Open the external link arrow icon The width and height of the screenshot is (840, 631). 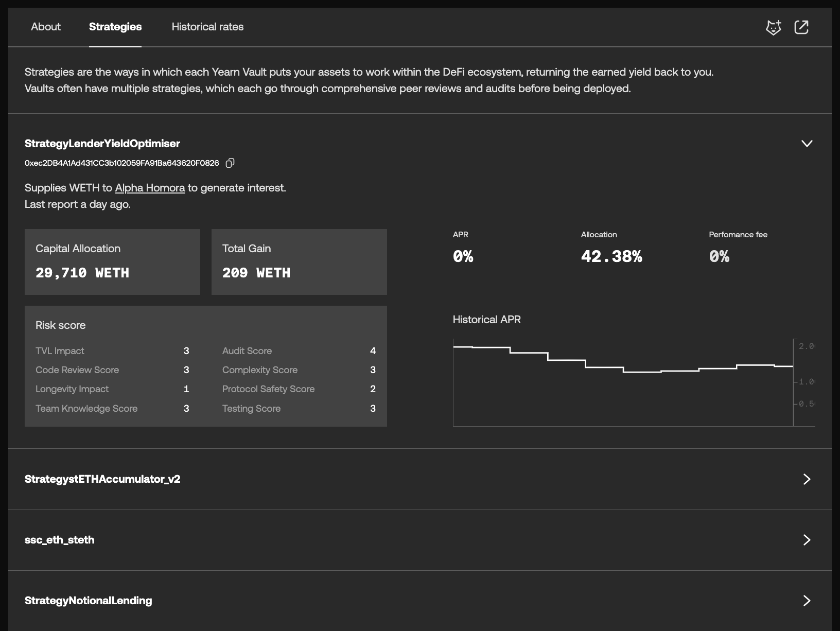tap(801, 27)
